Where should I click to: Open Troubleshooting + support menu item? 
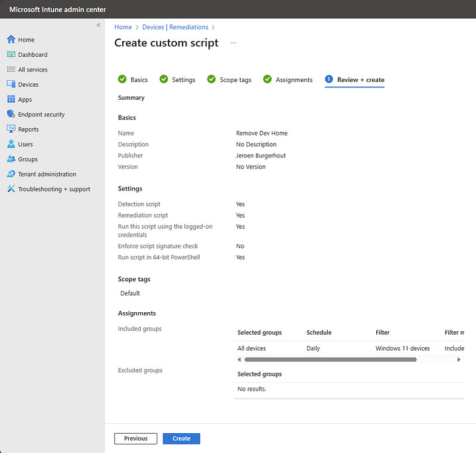(54, 189)
